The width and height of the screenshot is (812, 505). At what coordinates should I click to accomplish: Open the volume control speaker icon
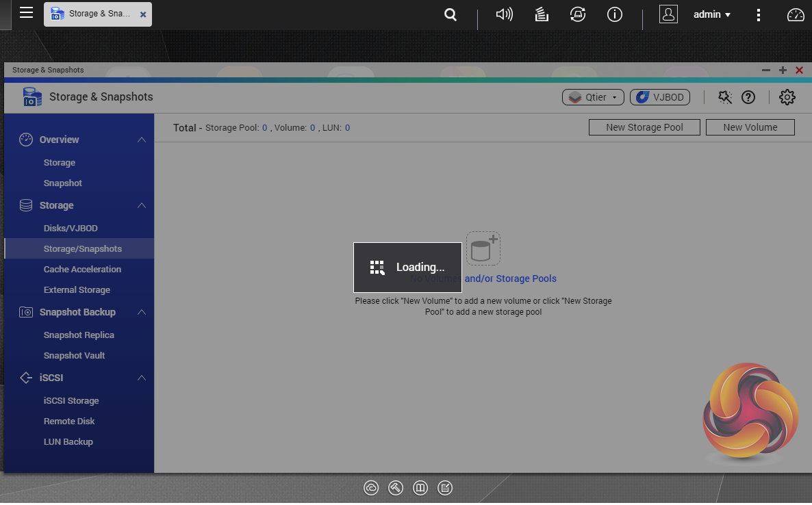pyautogui.click(x=504, y=14)
